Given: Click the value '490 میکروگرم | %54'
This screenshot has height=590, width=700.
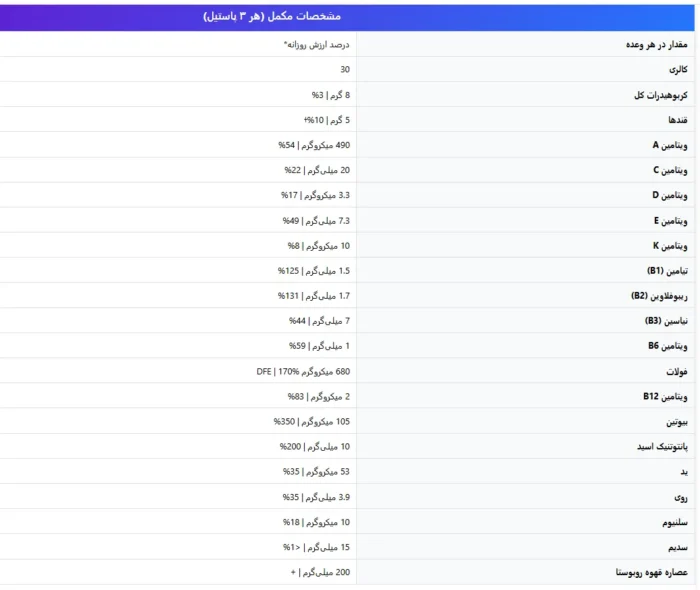Looking at the screenshot, I should click(x=314, y=145).
